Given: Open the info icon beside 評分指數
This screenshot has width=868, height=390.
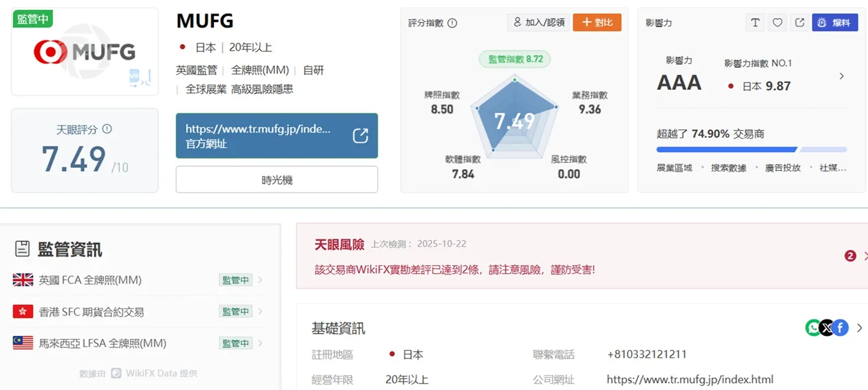Looking at the screenshot, I should pos(452,23).
